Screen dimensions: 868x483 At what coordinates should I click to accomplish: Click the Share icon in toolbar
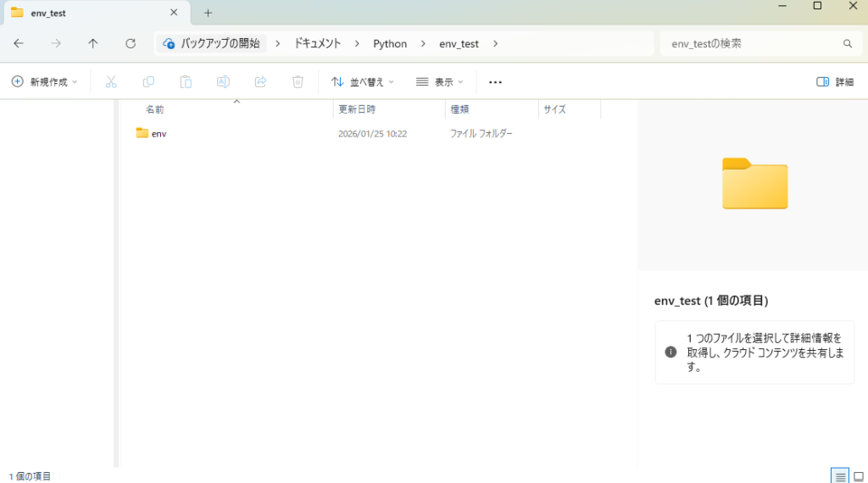coord(260,82)
